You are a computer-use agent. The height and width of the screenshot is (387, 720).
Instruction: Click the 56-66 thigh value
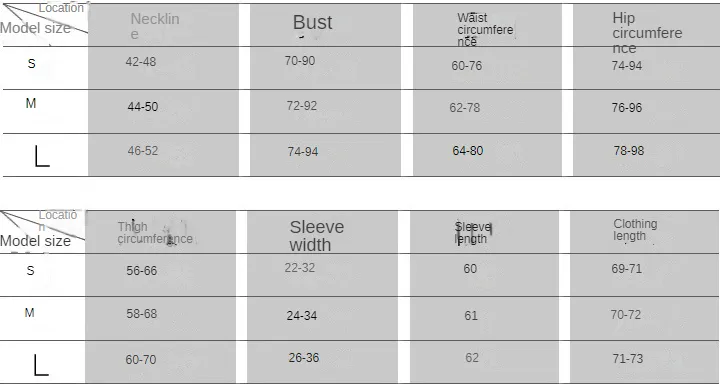coord(141,271)
